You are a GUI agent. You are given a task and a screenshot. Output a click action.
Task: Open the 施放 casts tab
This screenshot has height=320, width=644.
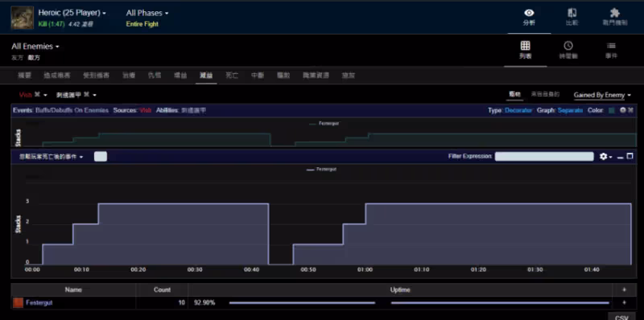349,76
